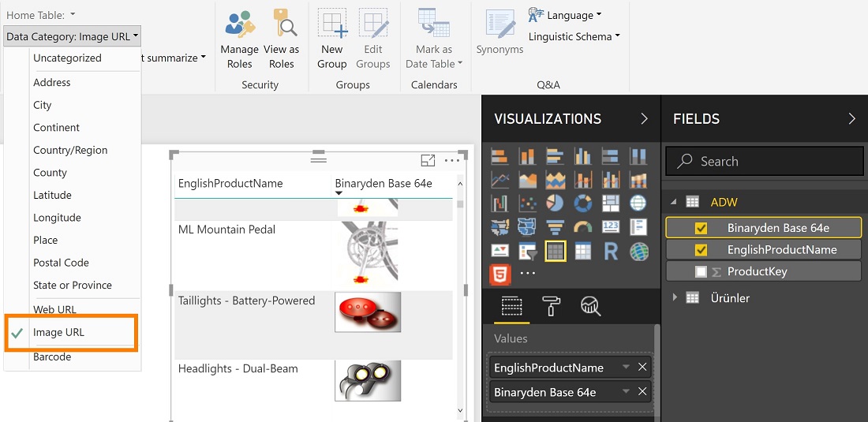The image size is (868, 422).
Task: Open the Data Category dropdown
Action: tap(73, 36)
